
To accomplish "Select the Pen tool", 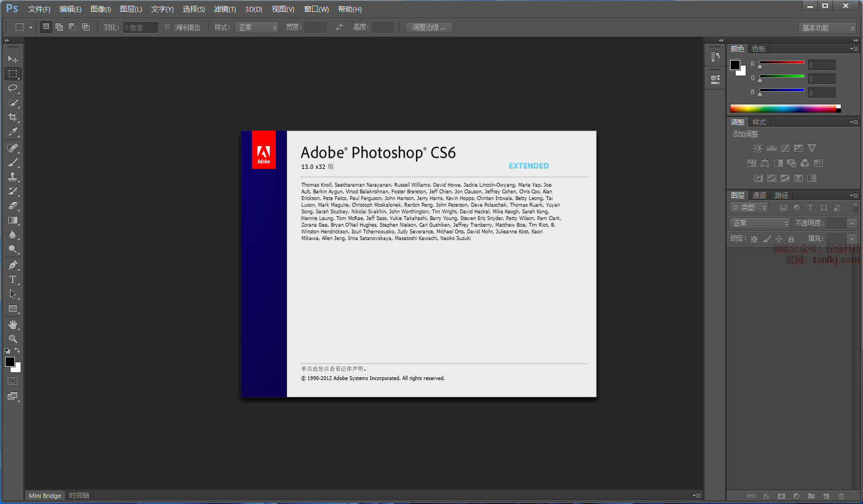I will coord(13,265).
